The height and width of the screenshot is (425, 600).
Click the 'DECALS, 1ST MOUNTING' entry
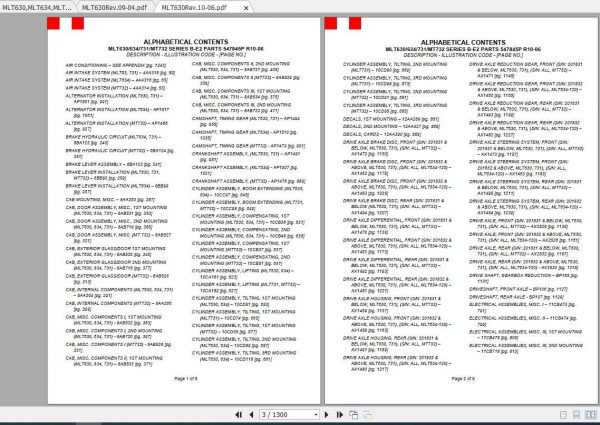coord(391,119)
